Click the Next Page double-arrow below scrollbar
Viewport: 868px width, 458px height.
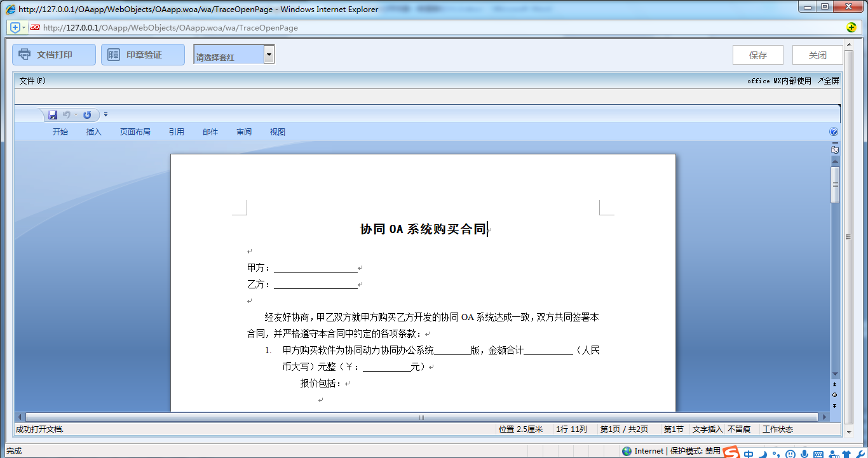pyautogui.click(x=833, y=404)
